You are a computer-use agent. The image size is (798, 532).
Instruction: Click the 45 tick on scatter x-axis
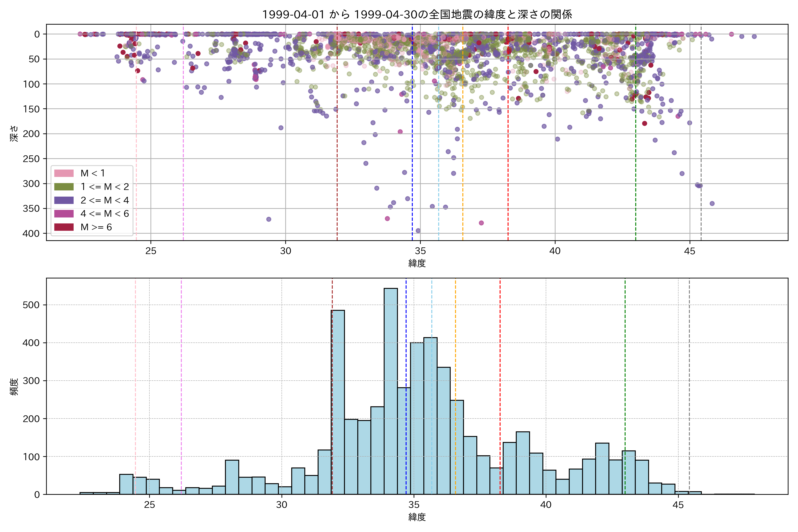coord(689,251)
